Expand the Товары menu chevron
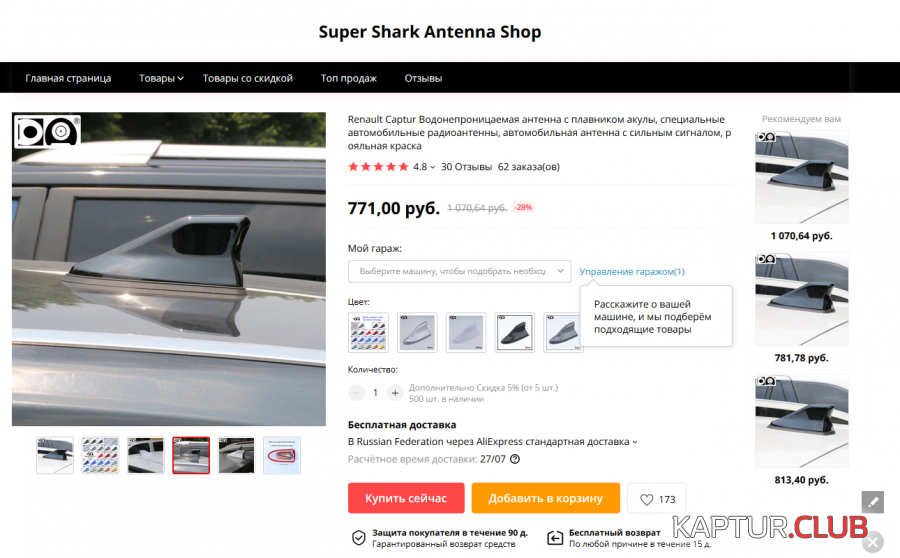 click(x=180, y=79)
